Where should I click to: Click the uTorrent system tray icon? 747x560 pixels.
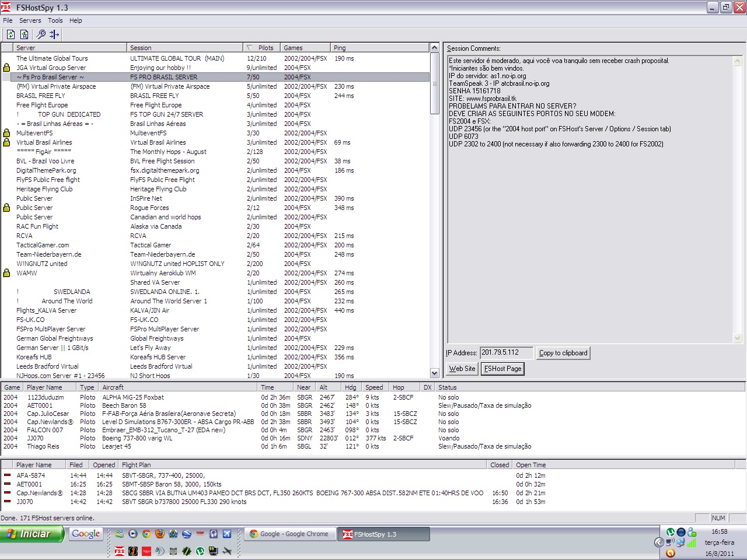(671, 532)
